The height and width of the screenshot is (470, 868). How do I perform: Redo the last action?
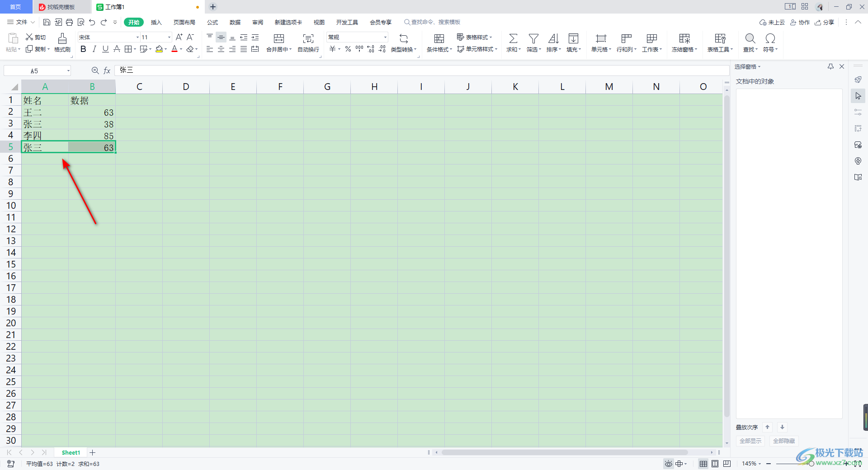(104, 22)
